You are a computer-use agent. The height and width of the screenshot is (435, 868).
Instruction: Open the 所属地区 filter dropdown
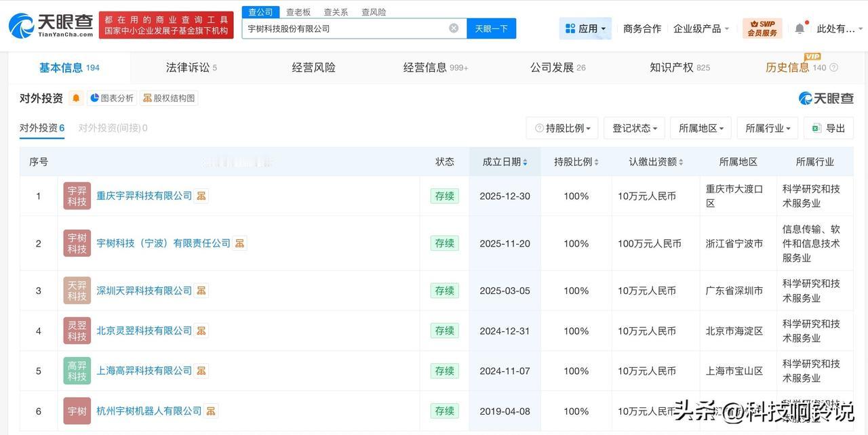pos(701,127)
